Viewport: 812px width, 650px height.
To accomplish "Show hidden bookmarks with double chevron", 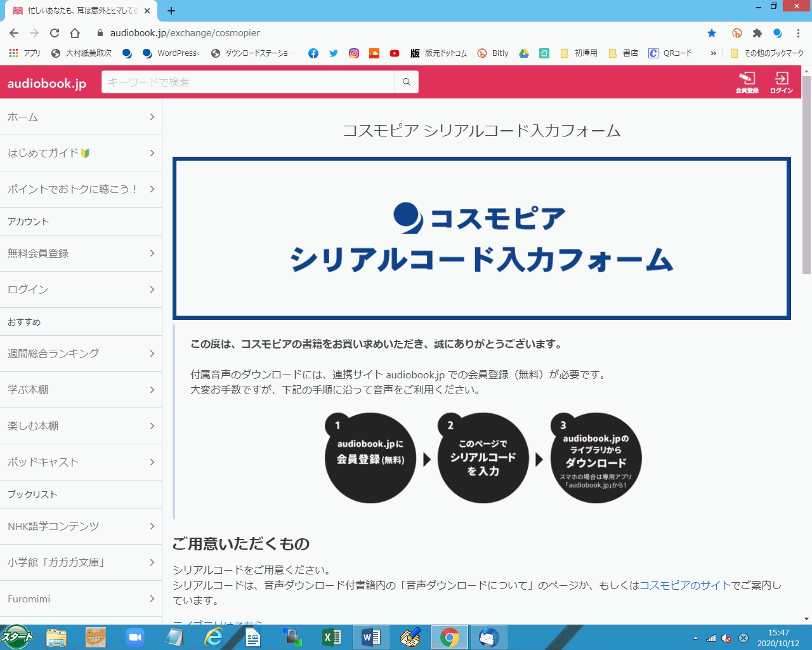I will tap(714, 53).
